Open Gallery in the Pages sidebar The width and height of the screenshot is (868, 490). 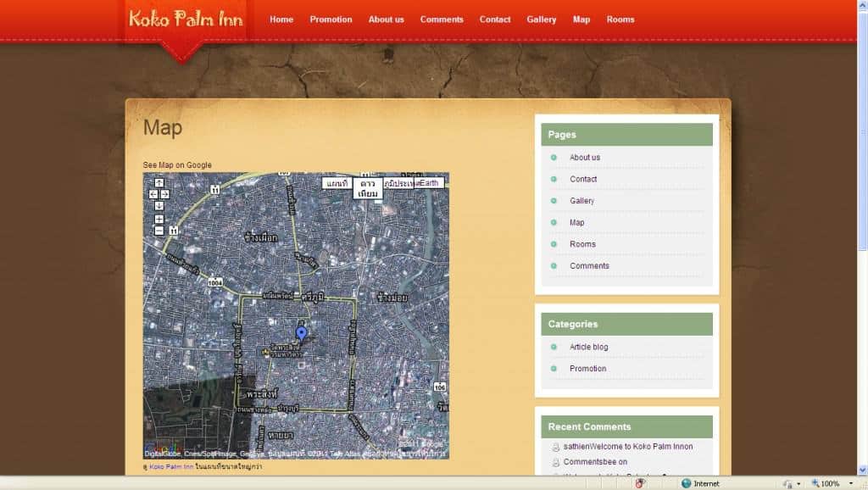(581, 200)
